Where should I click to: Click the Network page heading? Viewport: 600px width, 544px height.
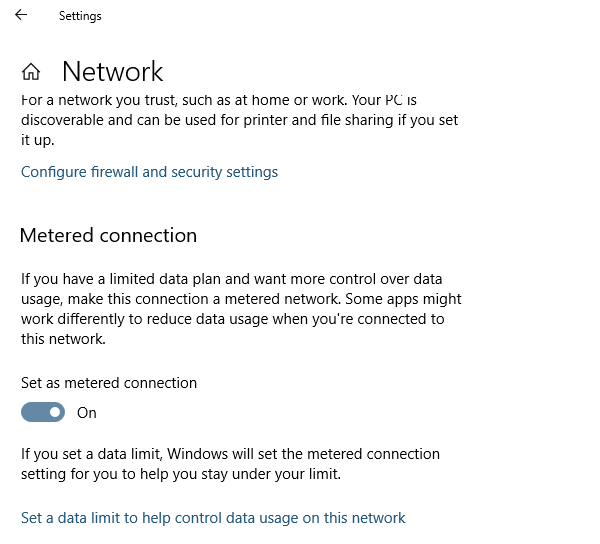point(112,72)
